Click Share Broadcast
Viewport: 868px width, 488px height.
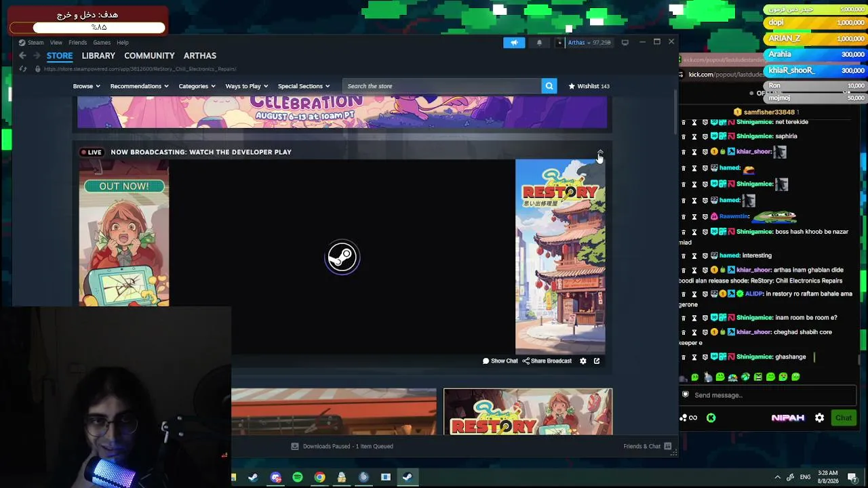coord(547,361)
